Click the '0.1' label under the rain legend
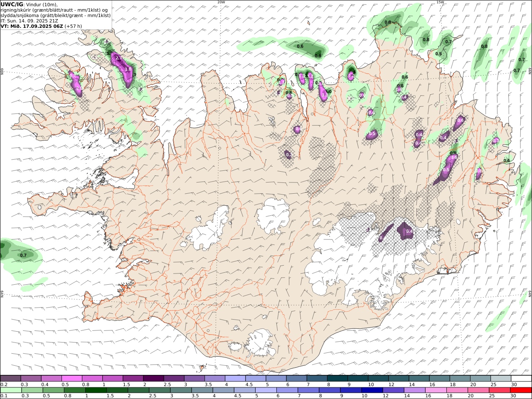Screen dimensions: 532x399 pos(4,396)
